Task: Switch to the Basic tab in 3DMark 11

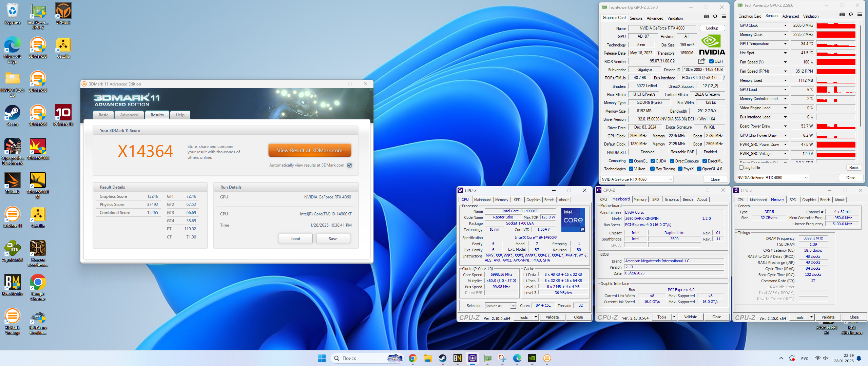Action: pos(103,115)
